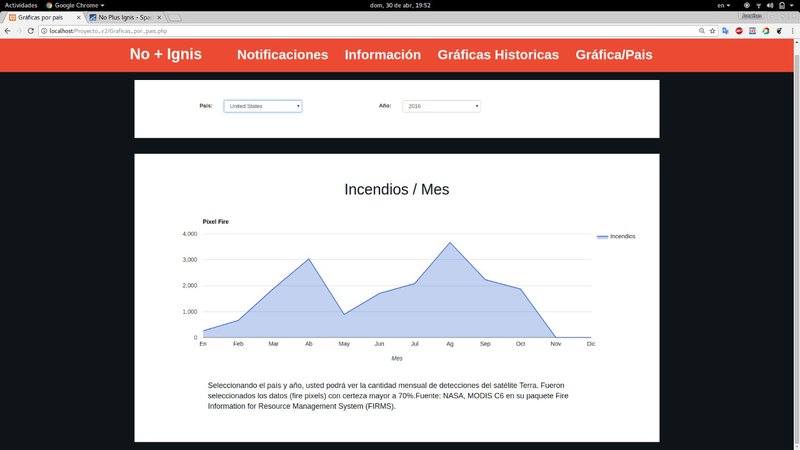Close the Gráficas por país tab
The height and width of the screenshot is (450, 800).
tap(78, 18)
